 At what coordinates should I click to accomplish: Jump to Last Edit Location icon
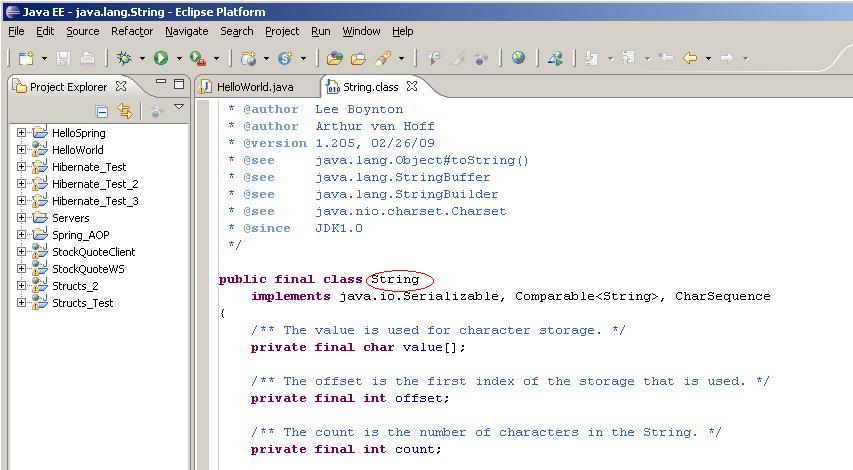[x=665, y=57]
